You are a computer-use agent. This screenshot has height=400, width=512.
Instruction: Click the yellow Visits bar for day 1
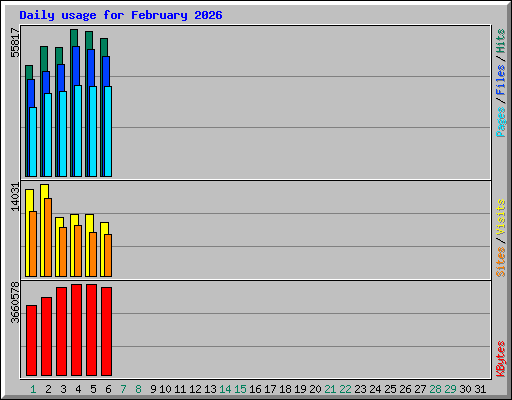pos(28,233)
